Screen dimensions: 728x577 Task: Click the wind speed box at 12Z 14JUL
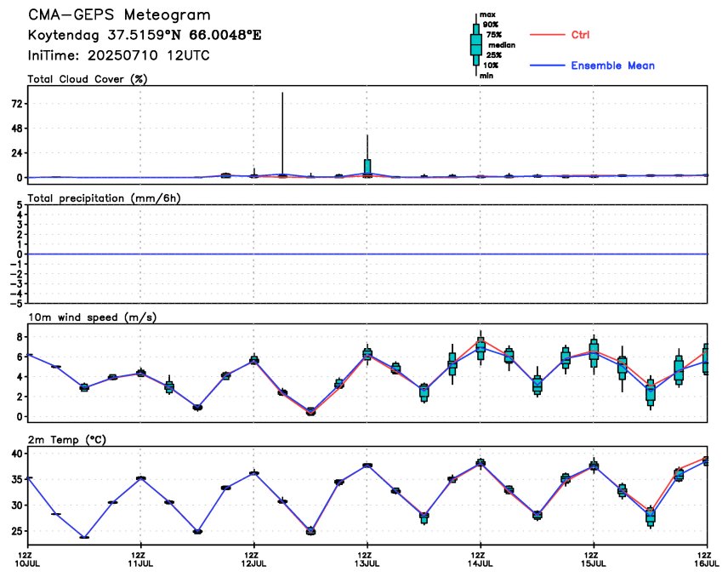(x=481, y=348)
